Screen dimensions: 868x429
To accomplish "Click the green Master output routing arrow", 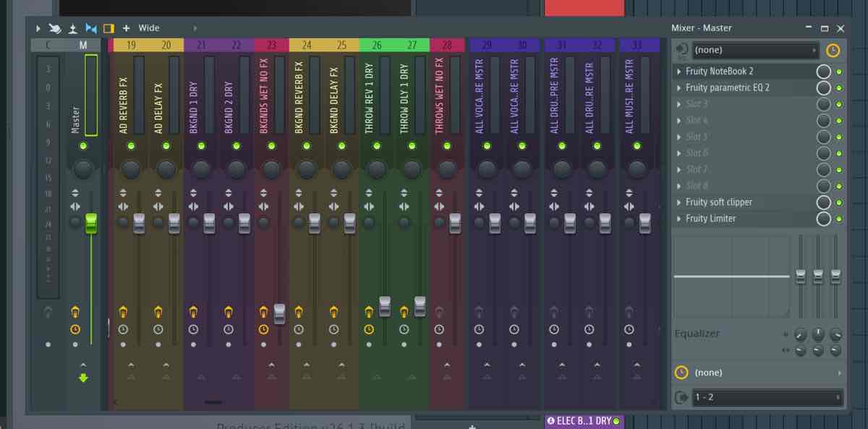I will tap(83, 378).
